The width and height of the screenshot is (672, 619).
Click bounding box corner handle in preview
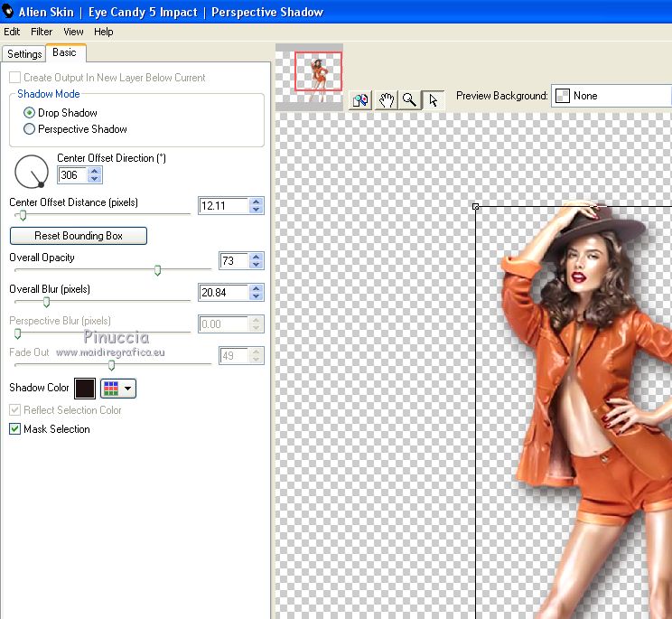(x=476, y=207)
